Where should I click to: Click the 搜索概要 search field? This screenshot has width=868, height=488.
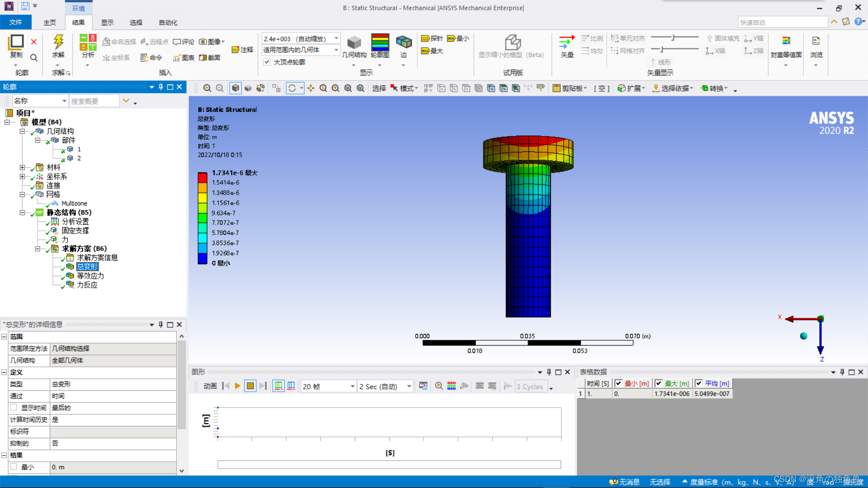point(94,101)
